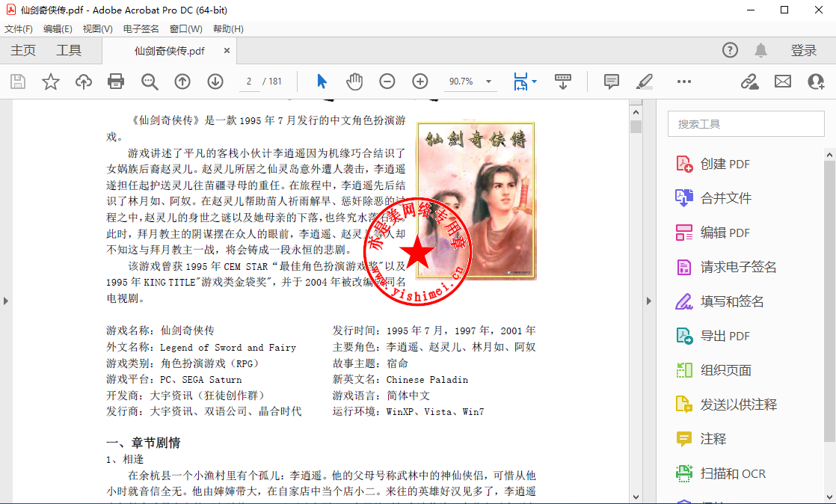Share a link to this file

pyautogui.click(x=749, y=82)
